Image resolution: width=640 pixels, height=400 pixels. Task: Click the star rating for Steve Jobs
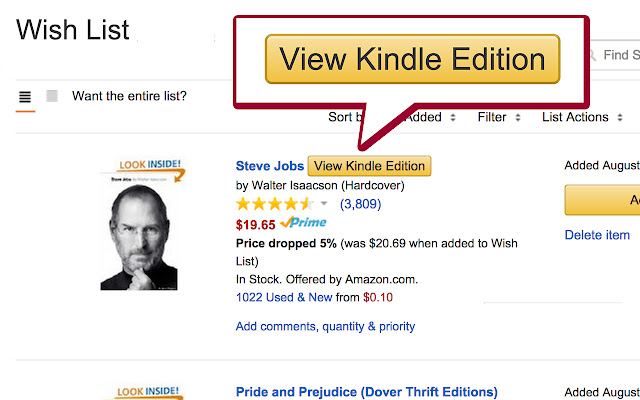coord(274,204)
